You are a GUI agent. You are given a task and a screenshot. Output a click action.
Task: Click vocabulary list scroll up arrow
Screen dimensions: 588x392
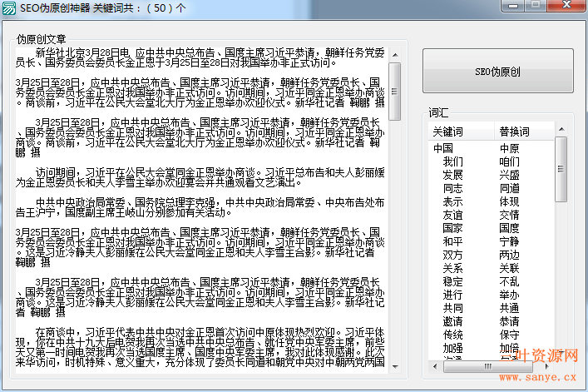(561, 129)
